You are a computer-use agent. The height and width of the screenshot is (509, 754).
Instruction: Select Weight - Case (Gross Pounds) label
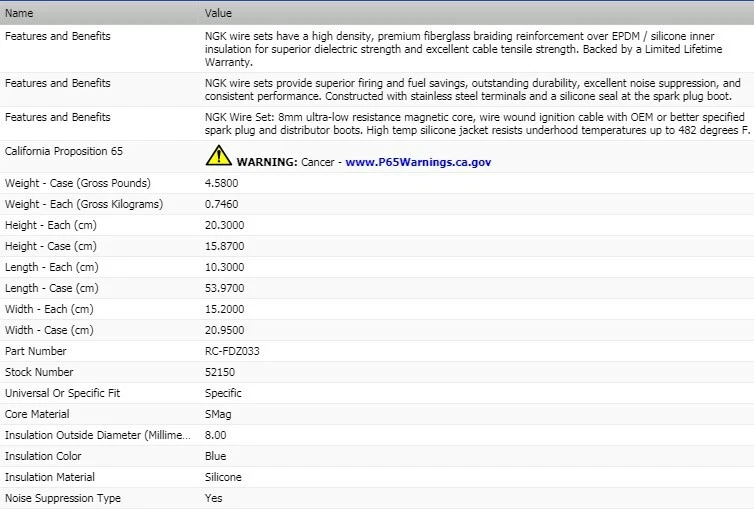click(x=77, y=183)
